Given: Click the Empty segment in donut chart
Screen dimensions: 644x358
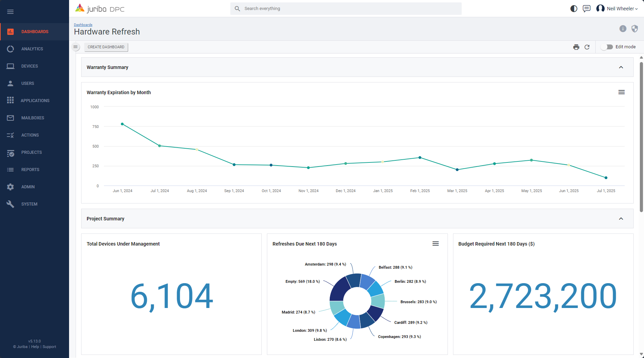Looking at the screenshot, I should pos(339,290).
